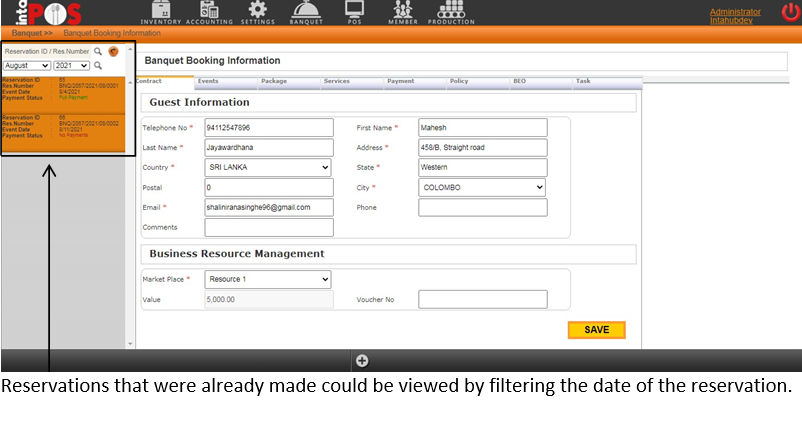Open the Market Place Resource 1 dropdown
Viewport: 802px width, 425px height.
(x=267, y=280)
